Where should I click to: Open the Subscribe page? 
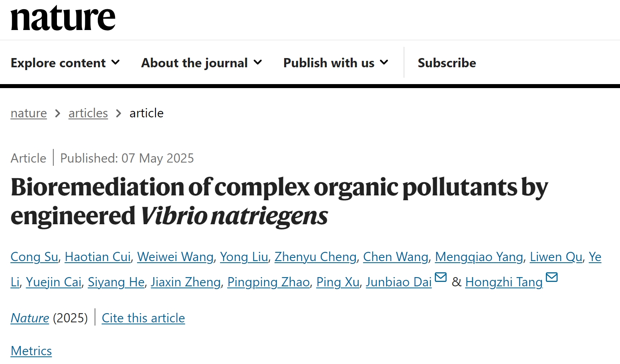(446, 63)
